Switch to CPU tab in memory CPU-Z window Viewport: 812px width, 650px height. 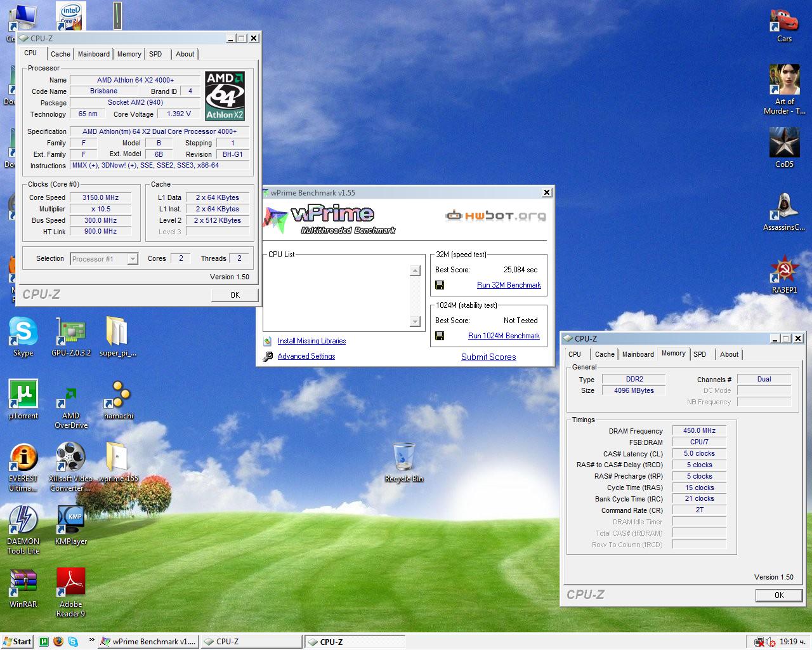coord(575,354)
